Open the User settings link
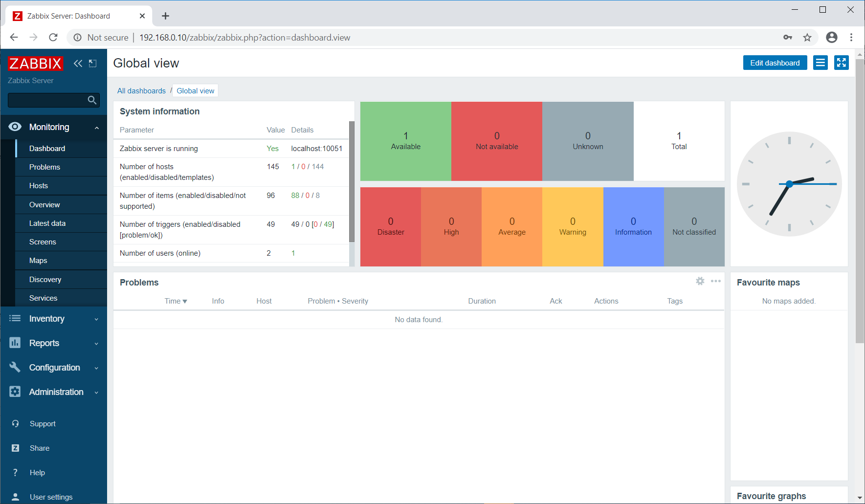The height and width of the screenshot is (504, 865). click(x=51, y=497)
